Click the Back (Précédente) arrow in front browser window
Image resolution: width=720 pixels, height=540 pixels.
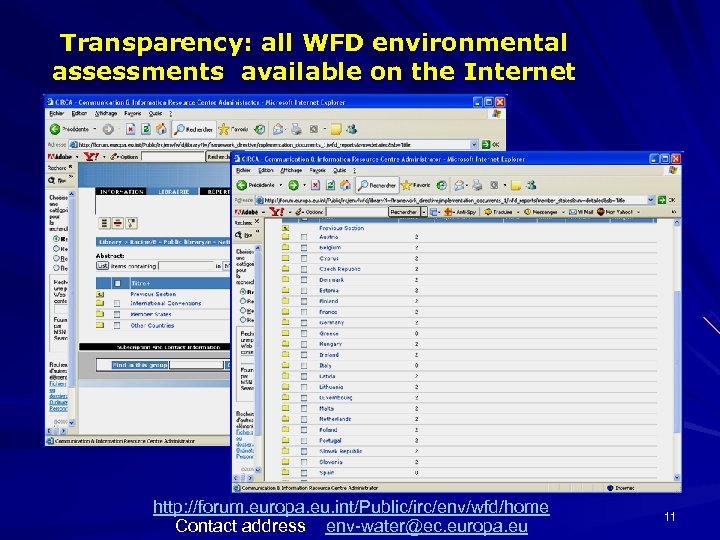pos(242,185)
